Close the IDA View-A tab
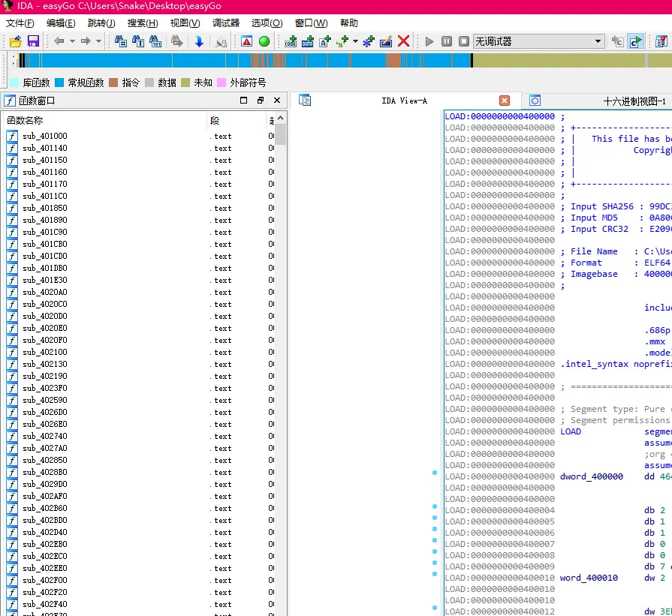This screenshot has height=616, width=672. 505,101
